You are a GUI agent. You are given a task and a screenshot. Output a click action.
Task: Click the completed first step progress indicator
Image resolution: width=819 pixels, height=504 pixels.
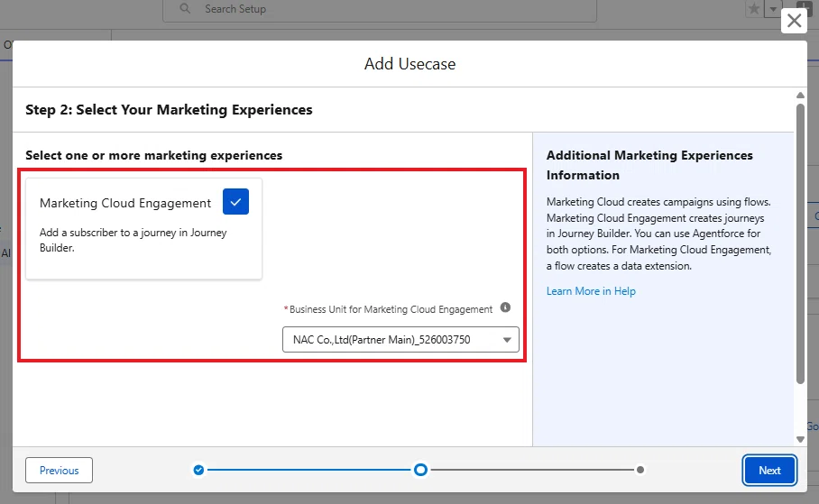(198, 470)
